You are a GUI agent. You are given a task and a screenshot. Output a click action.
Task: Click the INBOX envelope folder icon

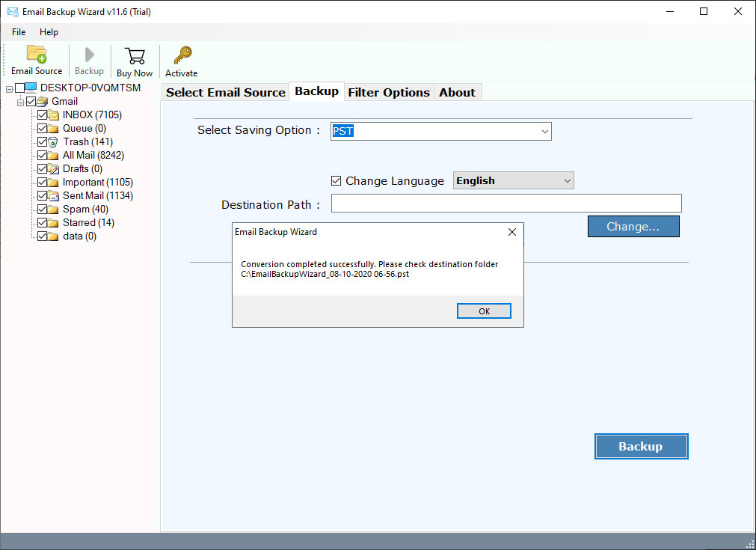click(x=54, y=114)
